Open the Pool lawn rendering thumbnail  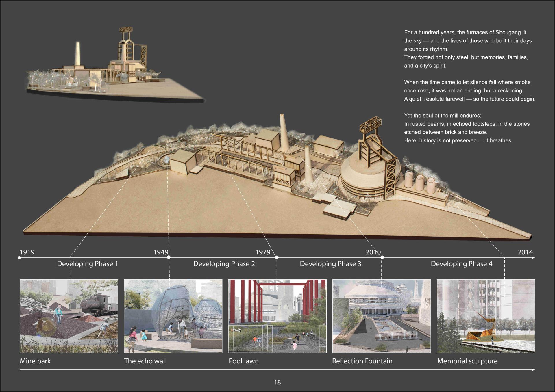point(277,316)
